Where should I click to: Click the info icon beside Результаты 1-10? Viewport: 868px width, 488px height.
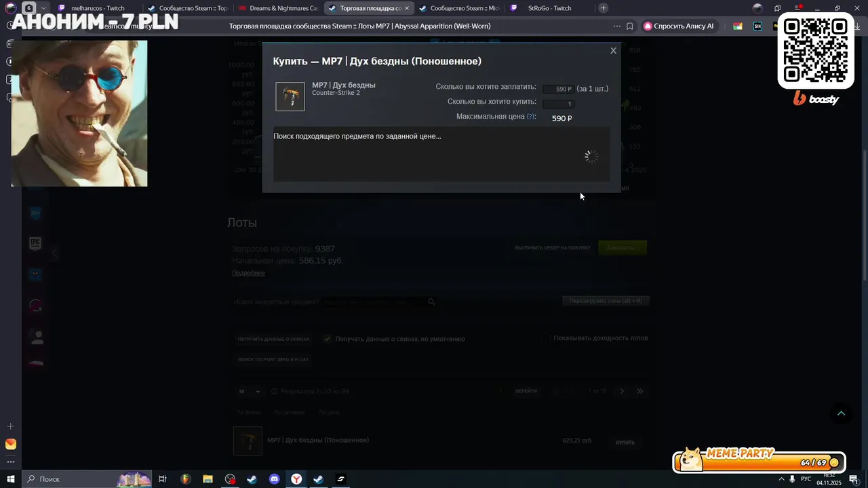tap(275, 391)
